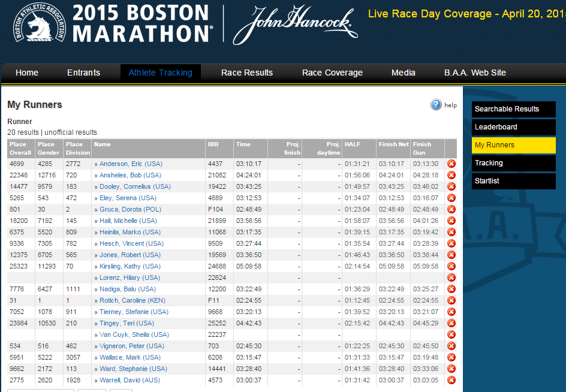This screenshot has height=392, width=566.
Task: Remove Hesch, Vincent with red X icon
Action: tap(451, 243)
